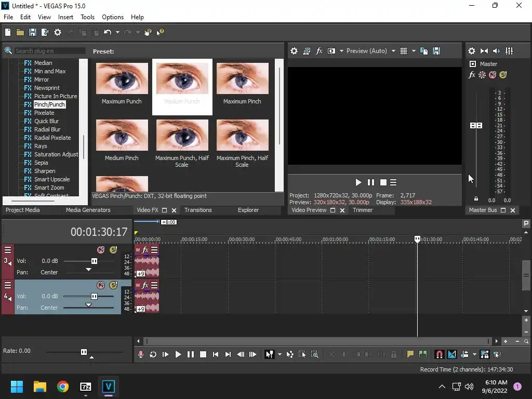Toggle Automatic Crossfades icon
This screenshot has height=399, width=532.
click(452, 354)
